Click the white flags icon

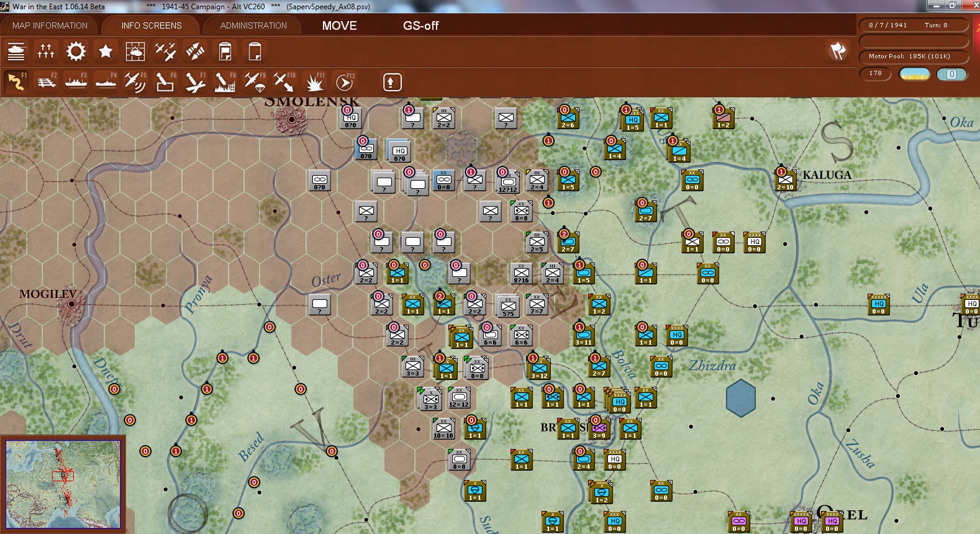pos(838,51)
